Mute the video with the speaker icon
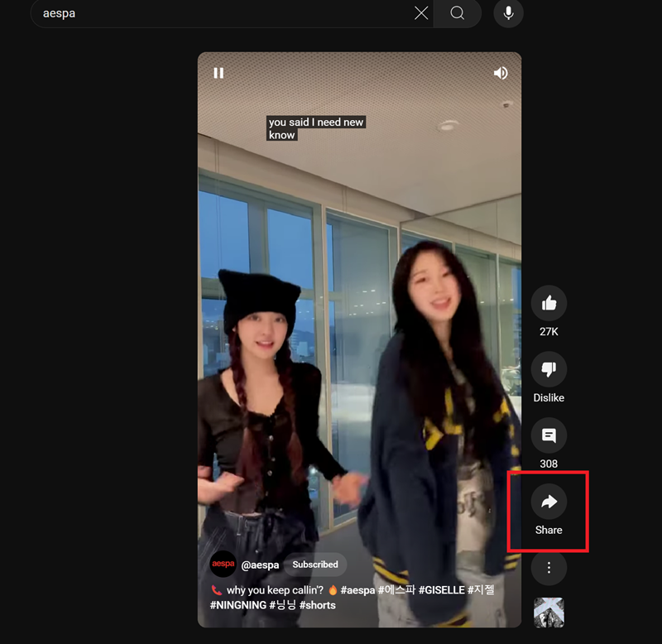 pos(501,73)
